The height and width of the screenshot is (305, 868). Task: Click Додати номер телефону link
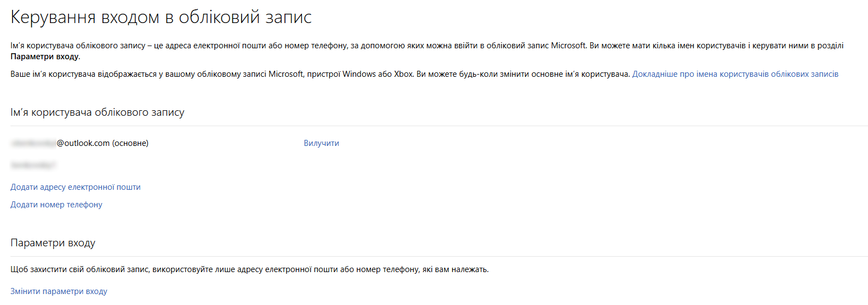56,205
